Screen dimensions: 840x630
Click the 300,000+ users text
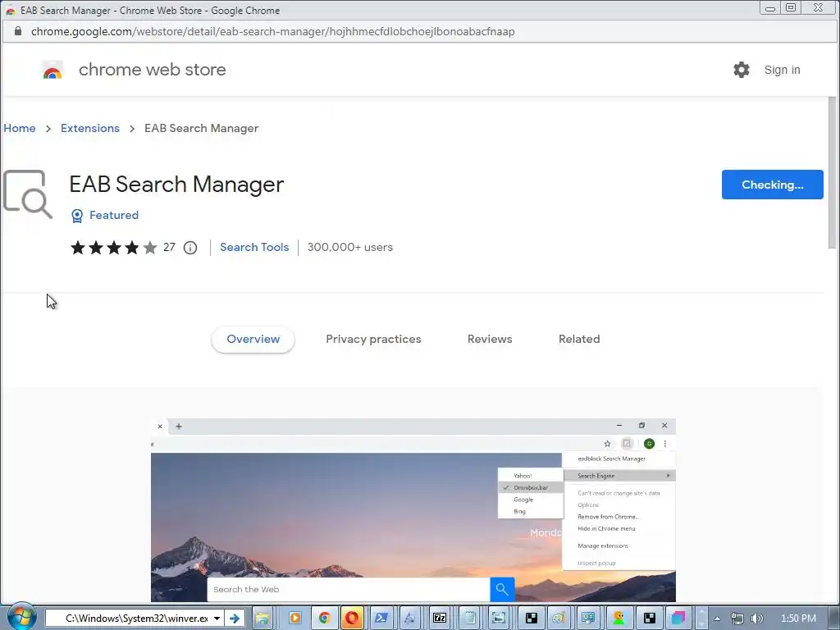(x=349, y=247)
